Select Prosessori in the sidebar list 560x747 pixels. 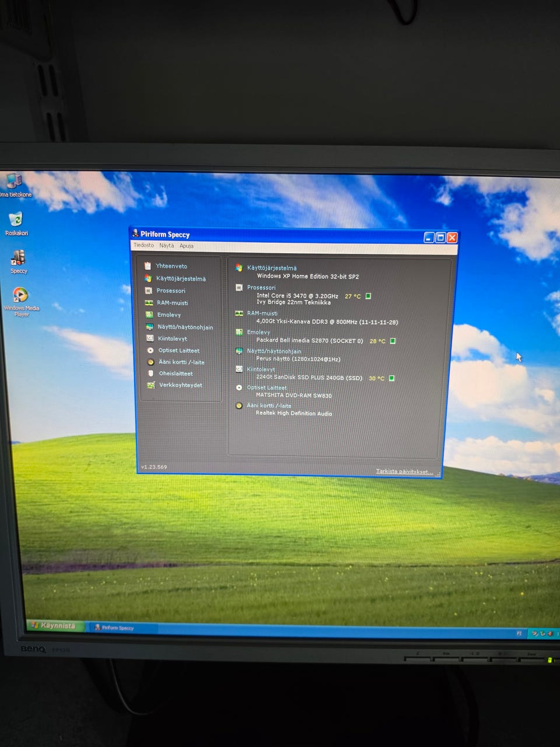click(171, 291)
